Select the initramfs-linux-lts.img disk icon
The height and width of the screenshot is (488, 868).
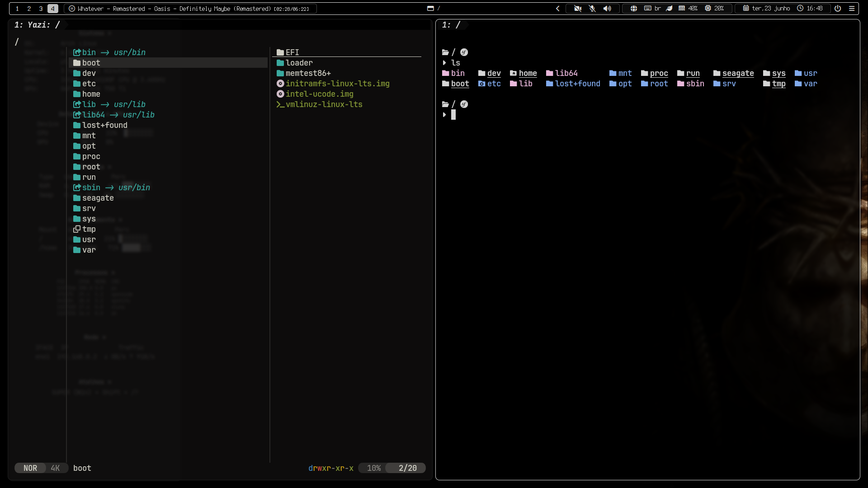(280, 84)
